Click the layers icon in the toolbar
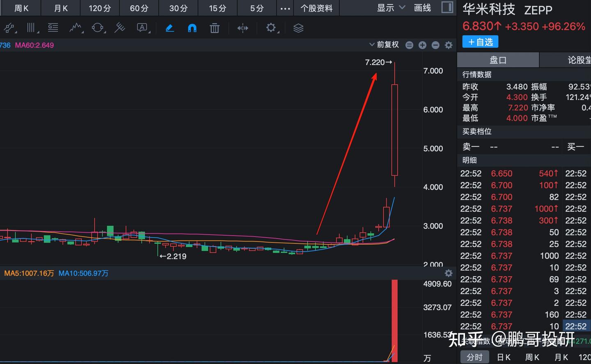This screenshot has width=591, height=364. (x=298, y=28)
